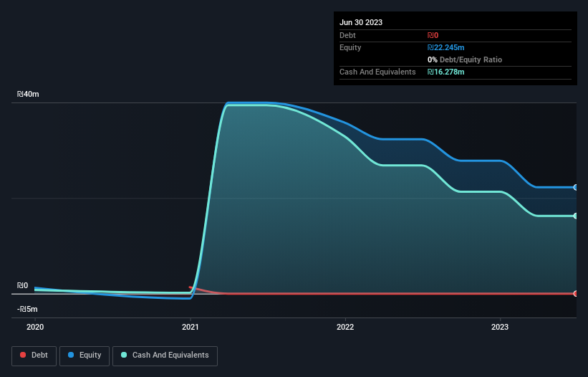Viewport: 588px width, 377px height.
Task: Click the Jun 30 2023 tooltip date
Action: [x=361, y=22]
